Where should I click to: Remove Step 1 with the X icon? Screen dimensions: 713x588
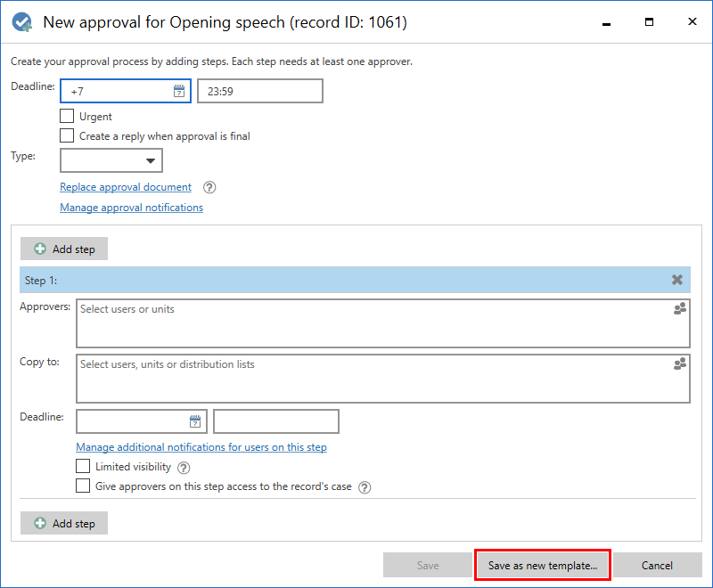[x=677, y=280]
